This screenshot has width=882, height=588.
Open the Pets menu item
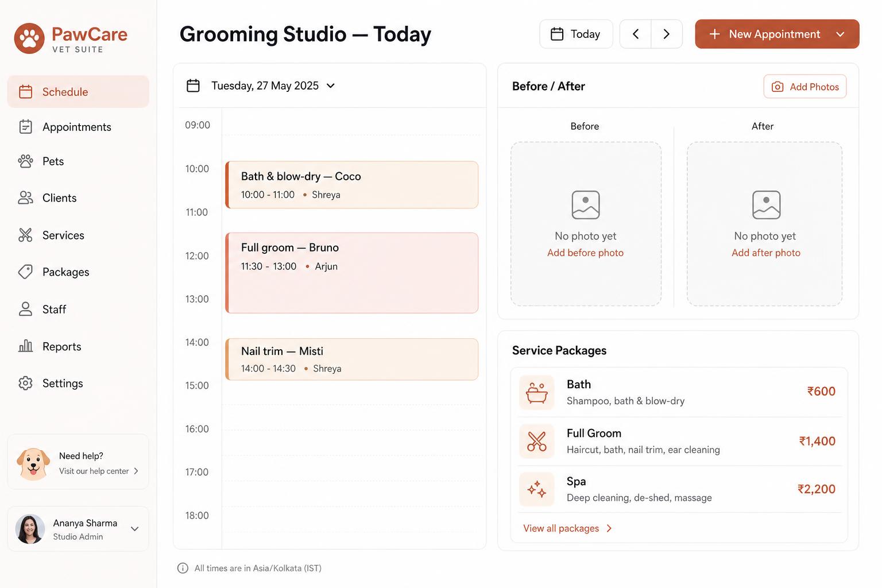coord(78,161)
